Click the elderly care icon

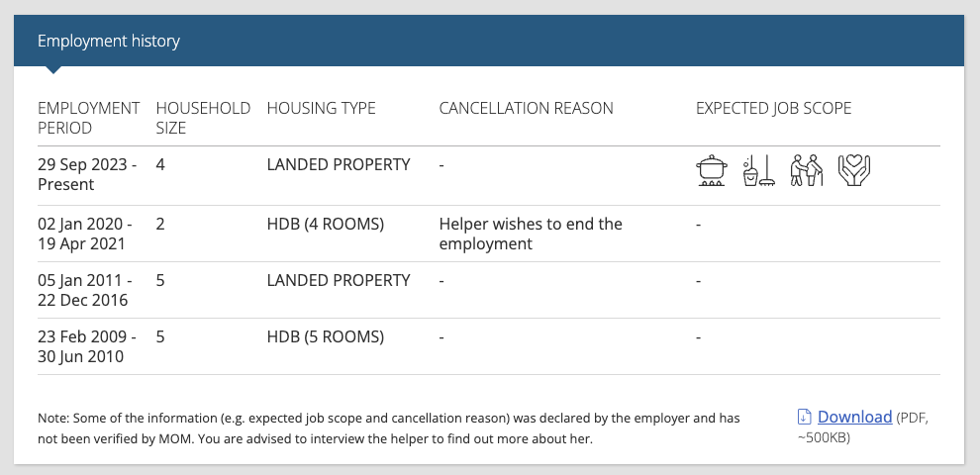coord(806,170)
